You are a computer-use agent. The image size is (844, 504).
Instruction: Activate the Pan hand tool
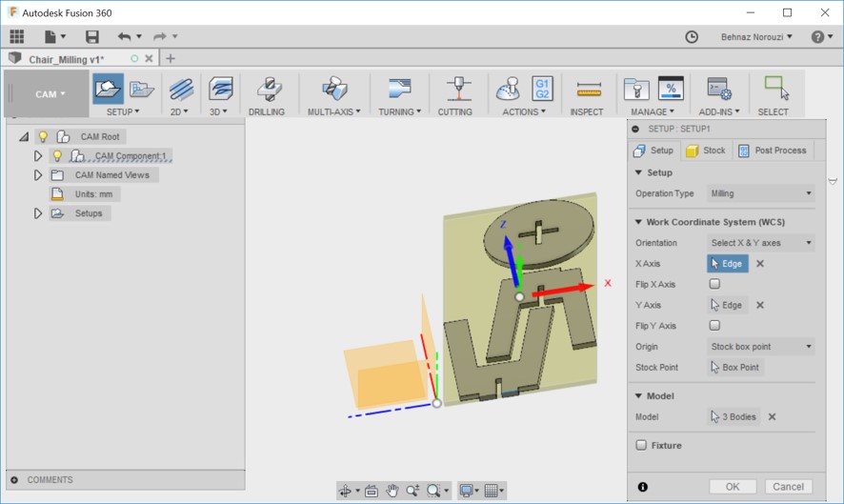(x=392, y=491)
